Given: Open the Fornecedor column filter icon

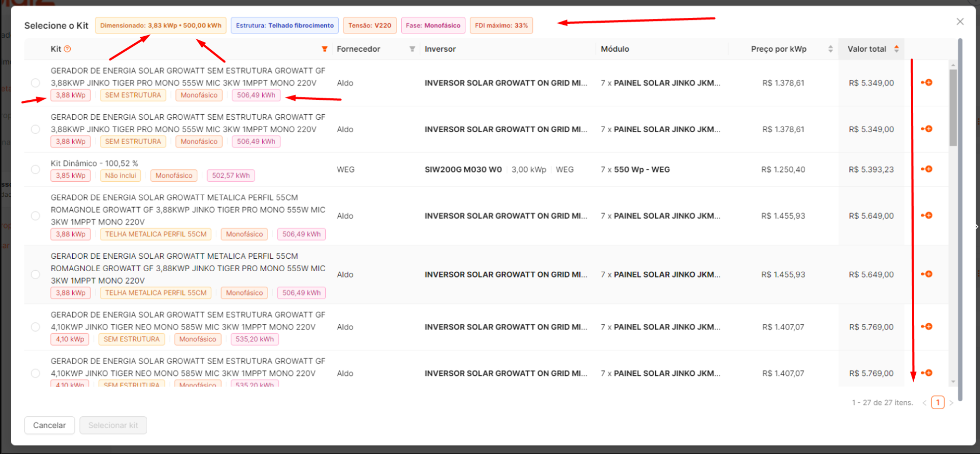Looking at the screenshot, I should pyautogui.click(x=412, y=49).
